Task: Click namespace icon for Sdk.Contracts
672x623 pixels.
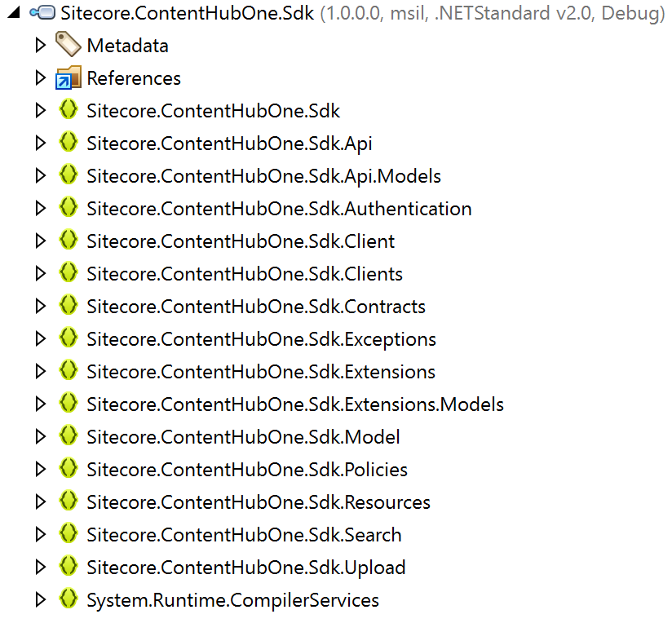Action: [x=69, y=306]
